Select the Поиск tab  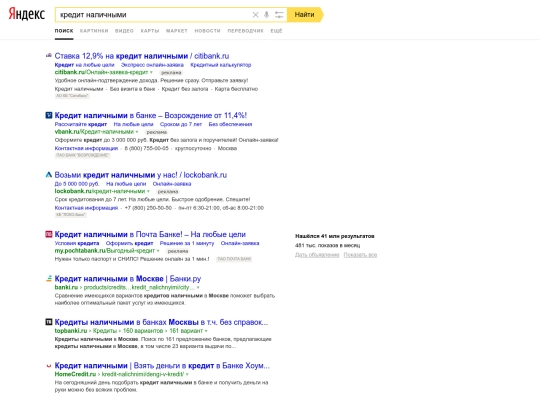pyautogui.click(x=64, y=31)
